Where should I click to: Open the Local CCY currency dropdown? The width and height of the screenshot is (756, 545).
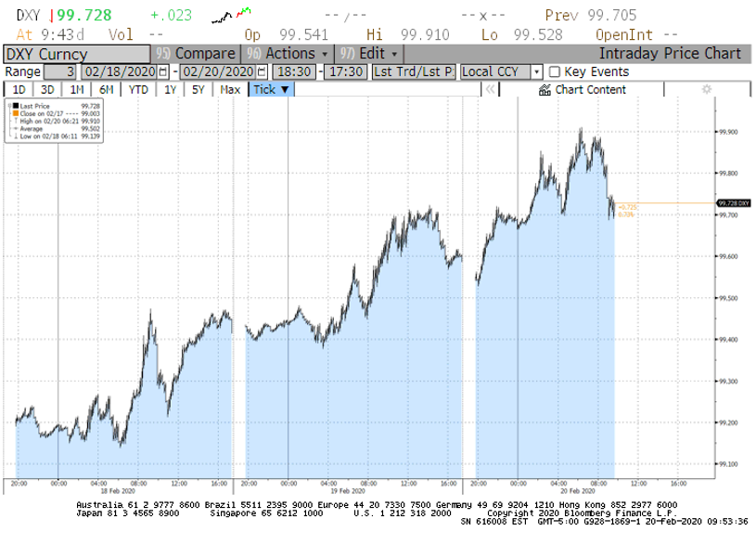[x=500, y=71]
